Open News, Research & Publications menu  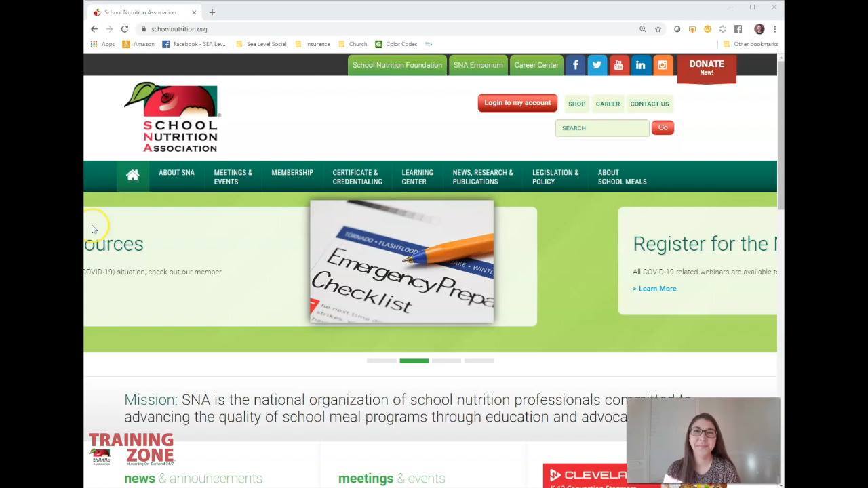pos(483,177)
